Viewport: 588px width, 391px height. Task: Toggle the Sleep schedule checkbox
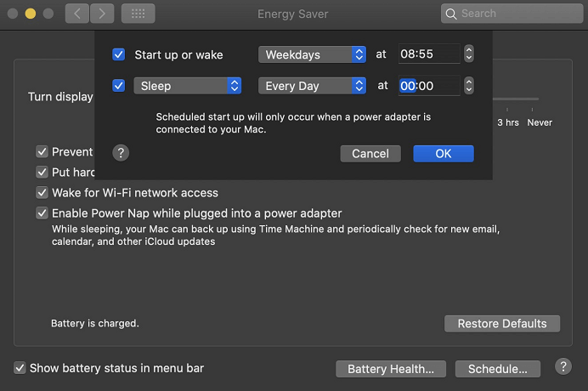click(119, 86)
